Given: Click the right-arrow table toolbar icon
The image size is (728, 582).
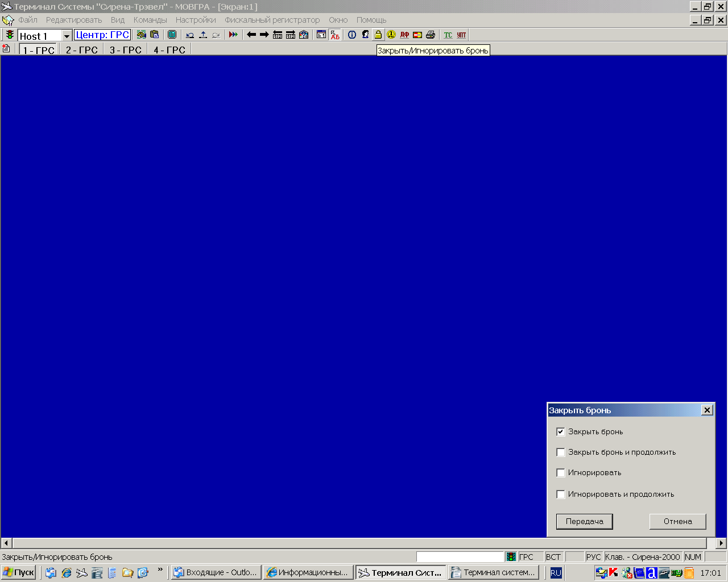Looking at the screenshot, I should tap(291, 35).
